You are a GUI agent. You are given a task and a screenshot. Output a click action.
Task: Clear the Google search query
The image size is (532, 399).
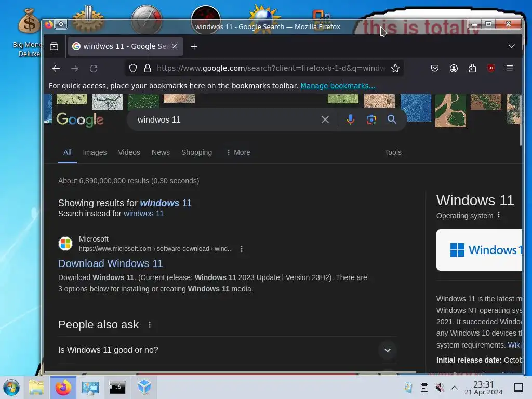click(x=325, y=119)
